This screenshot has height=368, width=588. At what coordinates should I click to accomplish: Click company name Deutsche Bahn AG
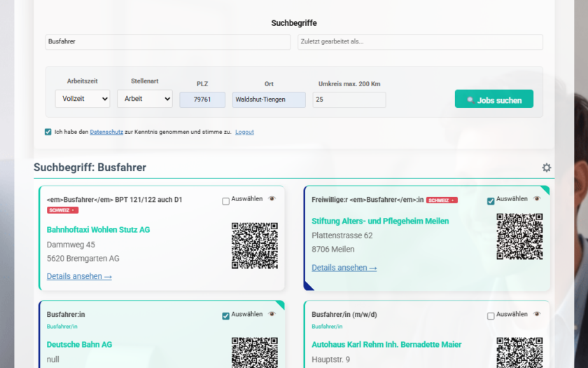click(80, 345)
